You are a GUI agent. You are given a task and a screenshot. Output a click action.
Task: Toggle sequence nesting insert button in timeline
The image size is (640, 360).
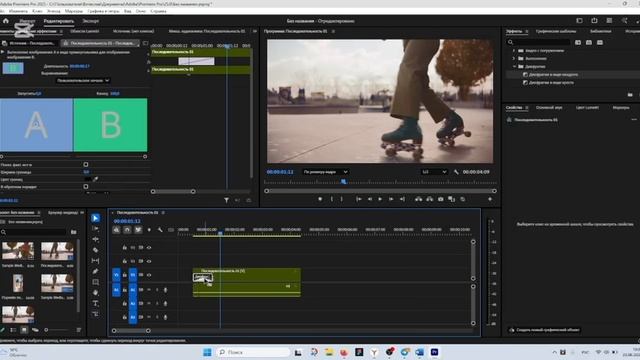click(x=116, y=230)
